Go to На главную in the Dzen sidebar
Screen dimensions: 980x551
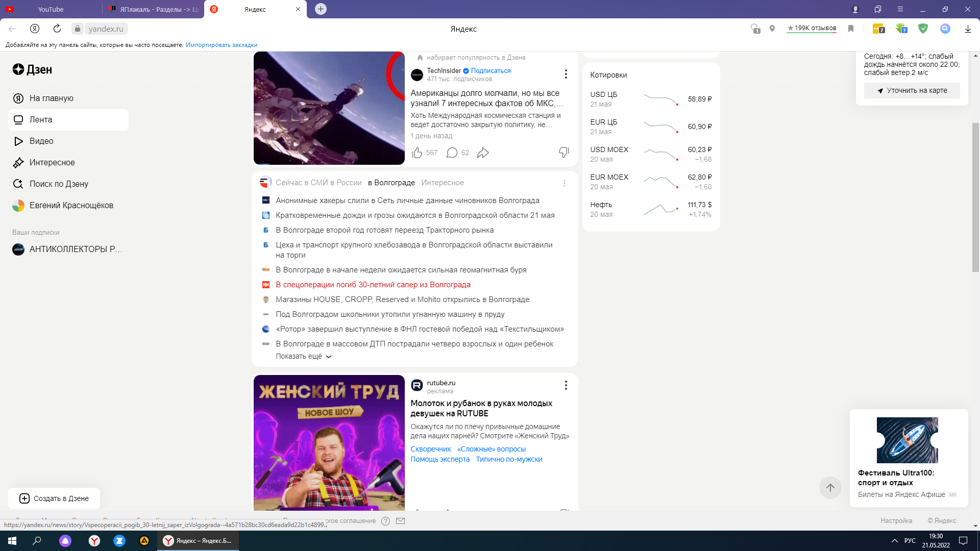coord(68,98)
